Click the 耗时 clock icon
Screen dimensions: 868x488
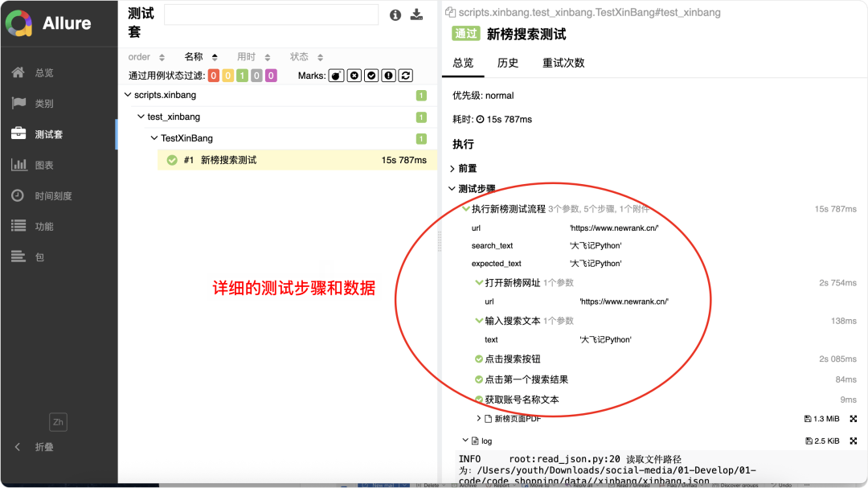click(481, 119)
